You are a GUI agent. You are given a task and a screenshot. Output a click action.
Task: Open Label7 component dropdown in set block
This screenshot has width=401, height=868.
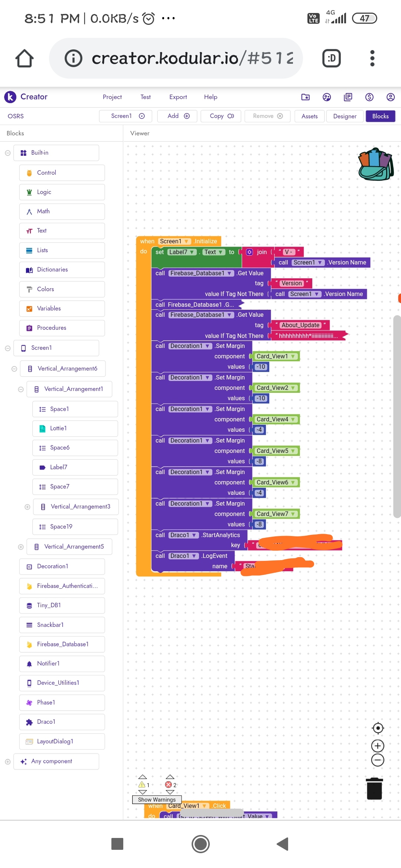point(182,252)
